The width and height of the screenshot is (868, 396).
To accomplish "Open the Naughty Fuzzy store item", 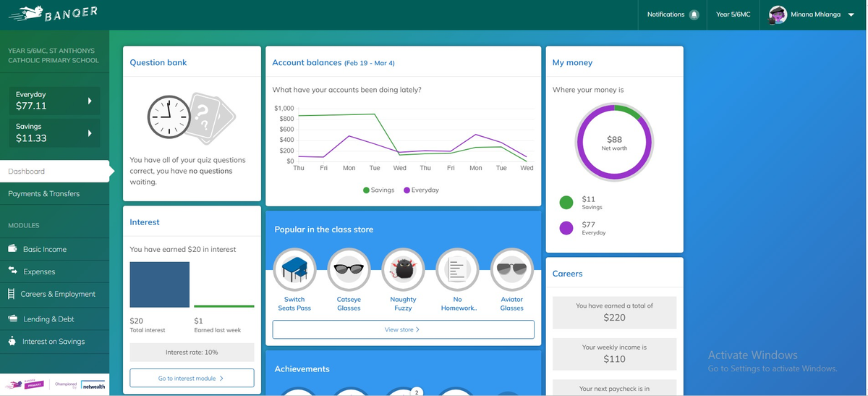I will point(403,270).
